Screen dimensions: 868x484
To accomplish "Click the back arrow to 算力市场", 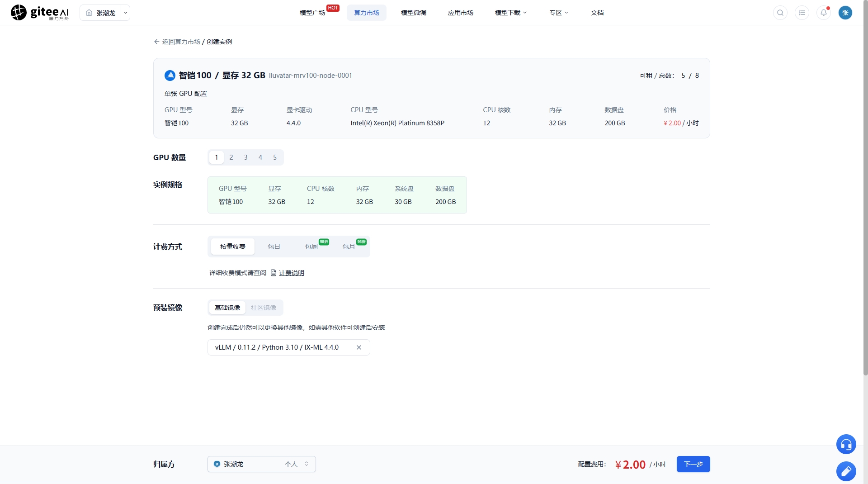I will (157, 42).
